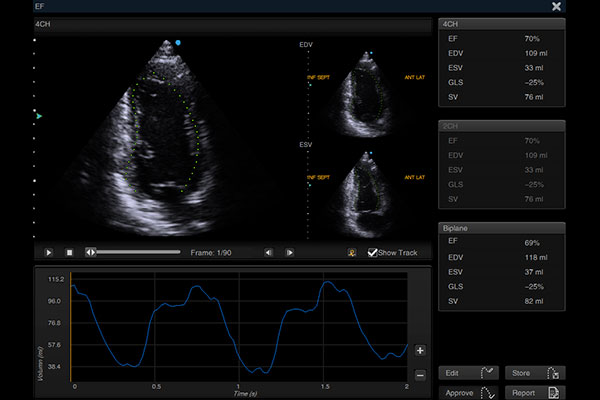
Task: Click the 4CH EDV value 109 ml
Action: point(536,53)
